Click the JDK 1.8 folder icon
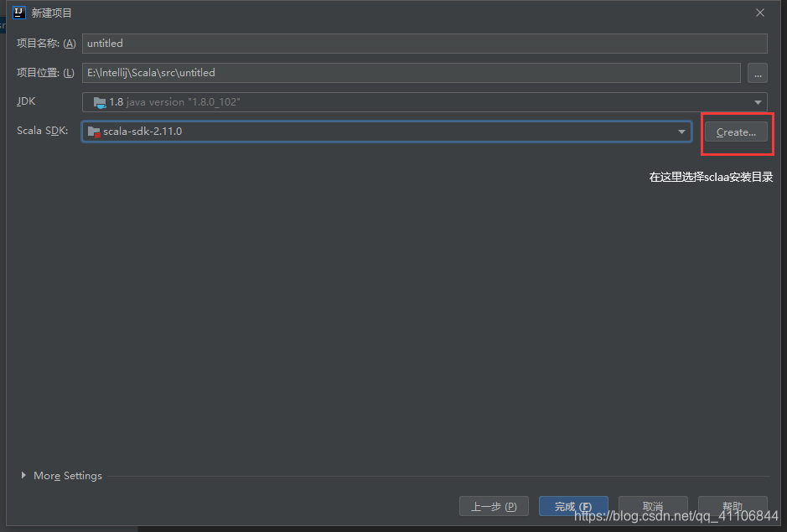This screenshot has width=787, height=532. coord(100,102)
